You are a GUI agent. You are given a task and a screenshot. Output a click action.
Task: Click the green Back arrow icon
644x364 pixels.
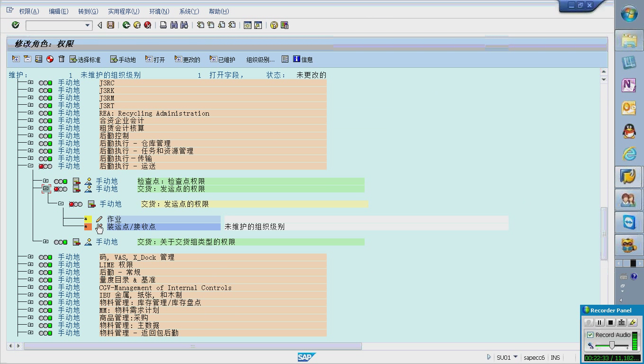click(126, 25)
